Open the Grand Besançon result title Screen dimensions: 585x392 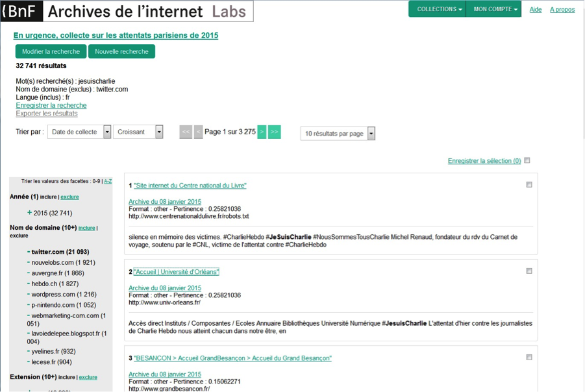[232, 358]
